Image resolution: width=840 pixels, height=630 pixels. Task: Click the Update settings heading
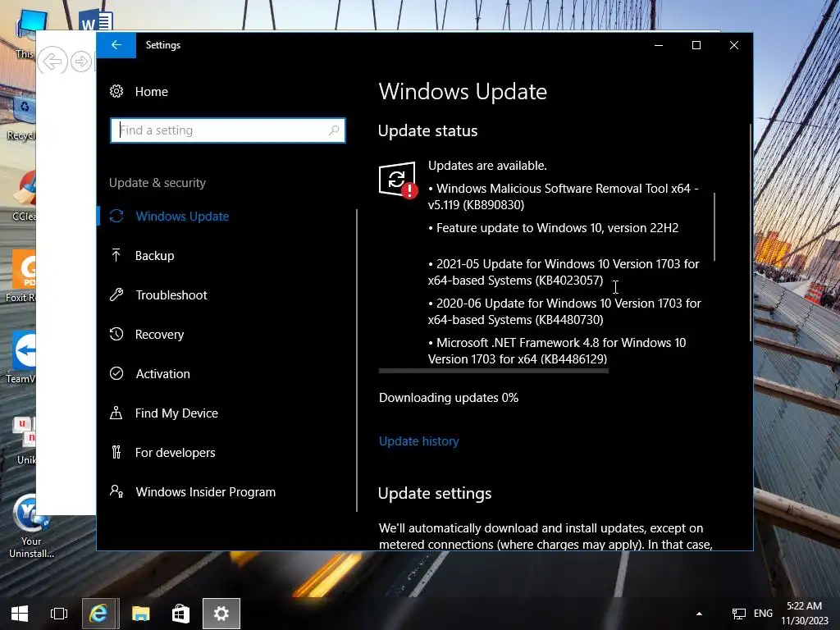pyautogui.click(x=435, y=493)
